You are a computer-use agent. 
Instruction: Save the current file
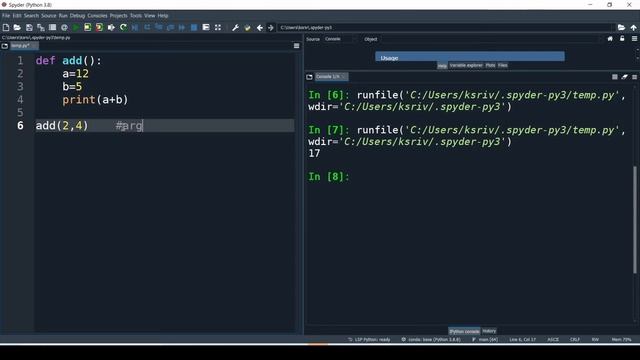(29, 27)
